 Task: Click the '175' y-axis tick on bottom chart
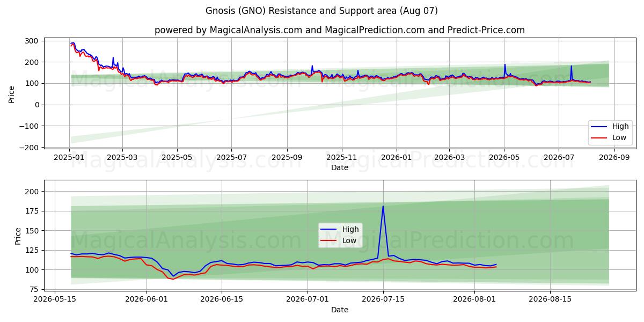pyautogui.click(x=32, y=211)
